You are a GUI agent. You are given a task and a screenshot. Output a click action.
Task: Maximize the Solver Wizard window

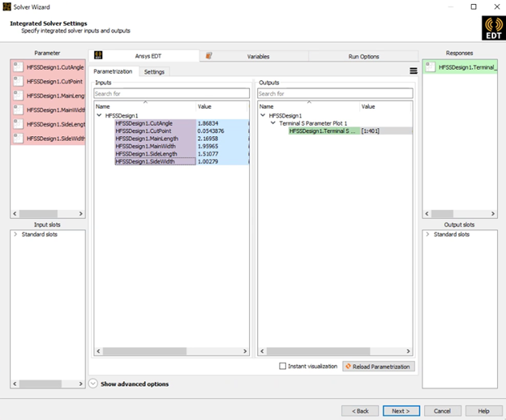474,6
